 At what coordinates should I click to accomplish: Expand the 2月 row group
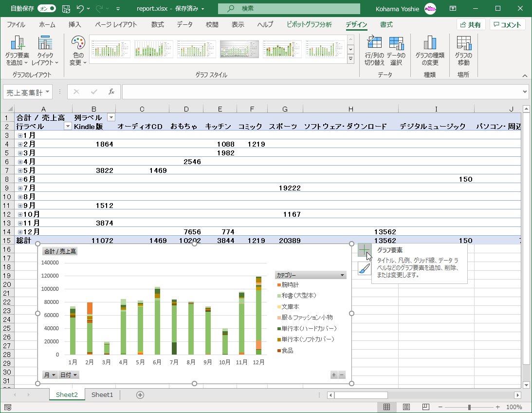point(20,144)
